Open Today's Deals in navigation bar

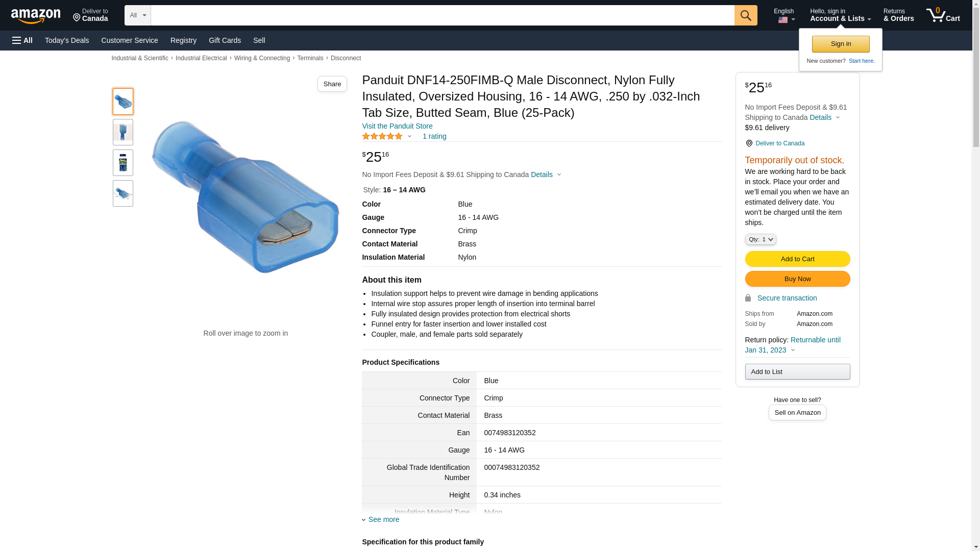pyautogui.click(x=67, y=40)
